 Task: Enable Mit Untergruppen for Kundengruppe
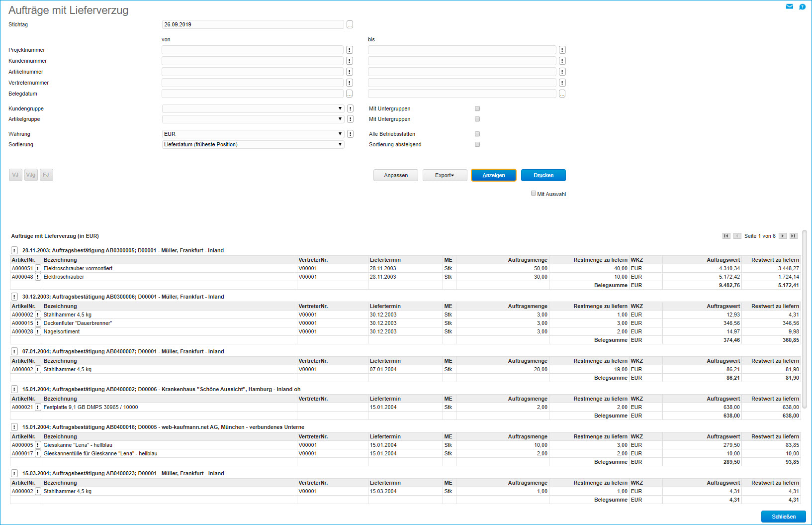point(477,108)
